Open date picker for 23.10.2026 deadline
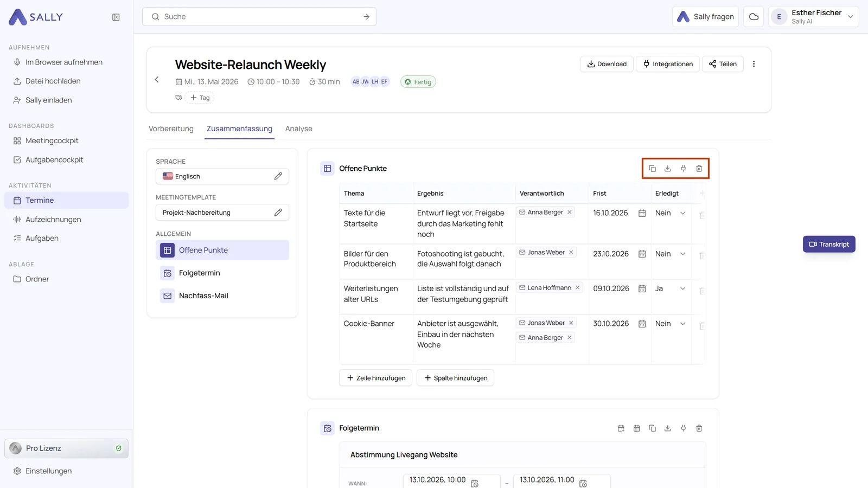Screen dimensions: 868x488 [x=642, y=254]
